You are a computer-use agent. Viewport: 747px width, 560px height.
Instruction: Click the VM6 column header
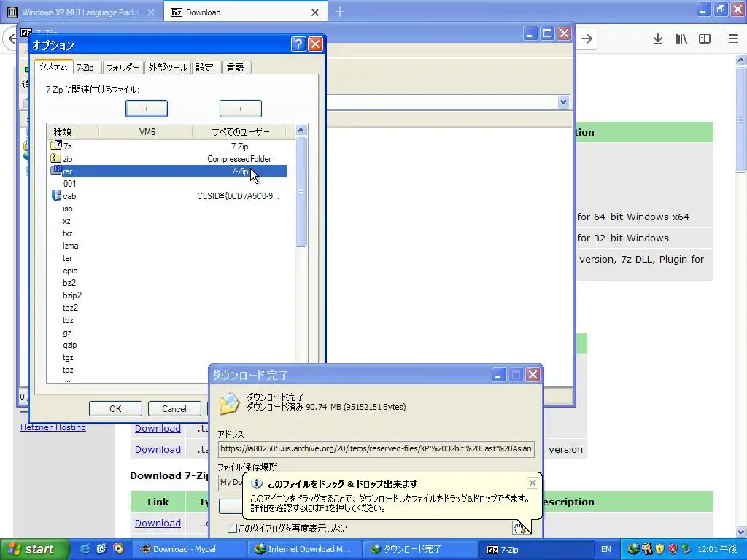[x=146, y=131]
